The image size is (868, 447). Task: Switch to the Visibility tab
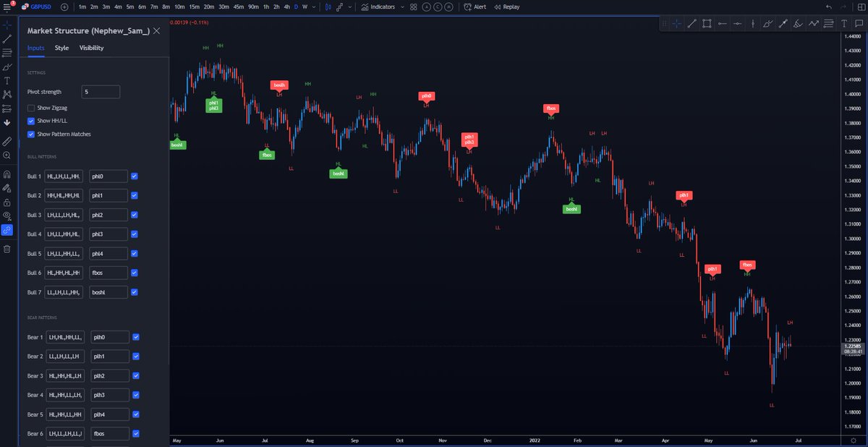click(x=91, y=48)
